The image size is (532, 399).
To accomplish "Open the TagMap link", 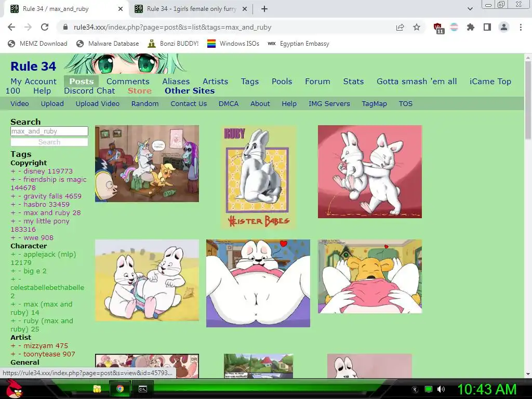I will 374,104.
